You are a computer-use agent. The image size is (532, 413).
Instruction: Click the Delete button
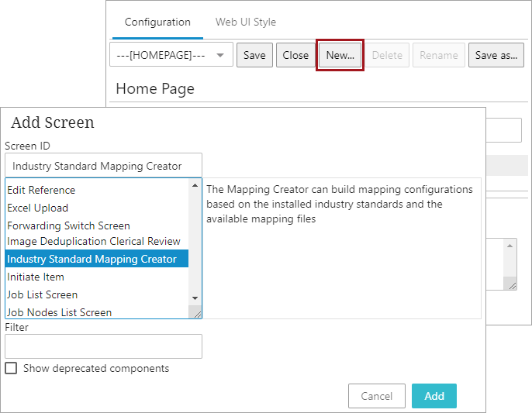coord(387,55)
